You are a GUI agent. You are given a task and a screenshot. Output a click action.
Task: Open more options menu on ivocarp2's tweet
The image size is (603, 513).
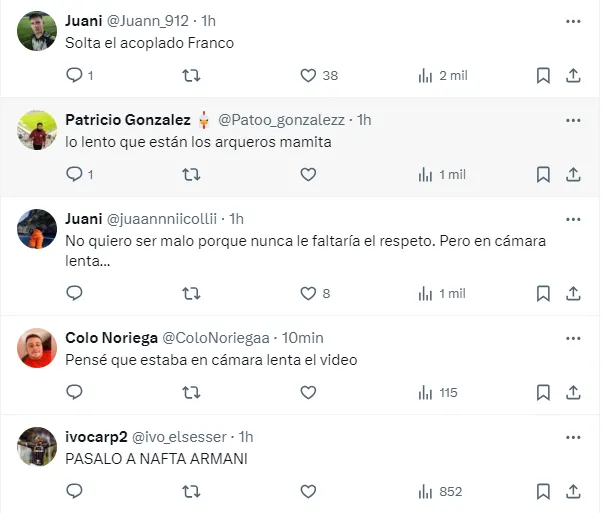click(x=573, y=436)
